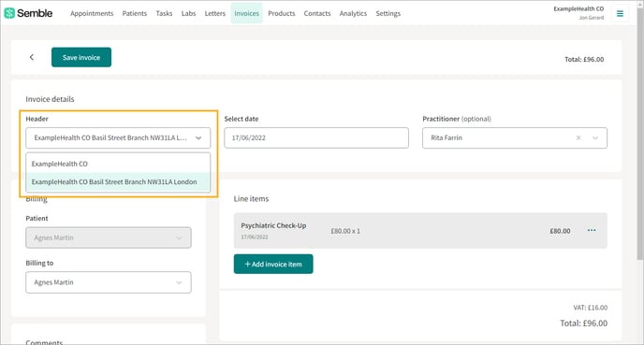
Task: Go back using the left arrow icon
Action: point(32,57)
